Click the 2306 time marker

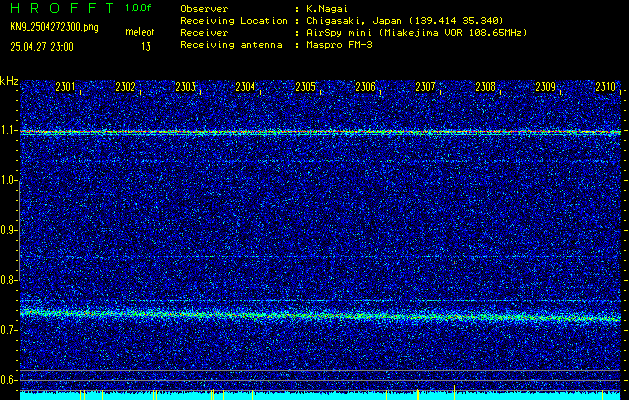point(365,87)
